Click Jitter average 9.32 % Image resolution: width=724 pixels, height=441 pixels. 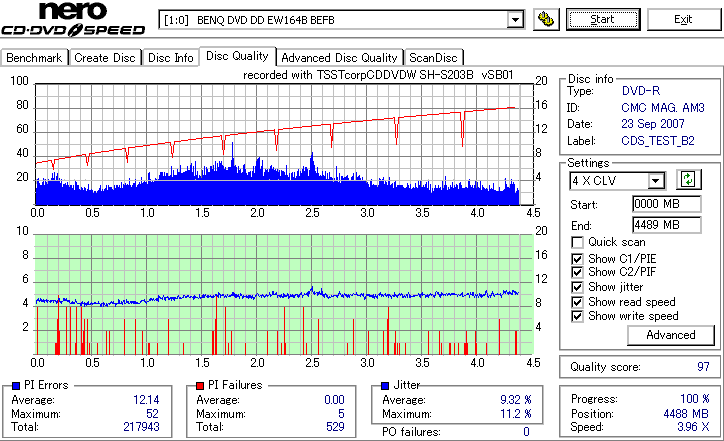pyautogui.click(x=516, y=399)
